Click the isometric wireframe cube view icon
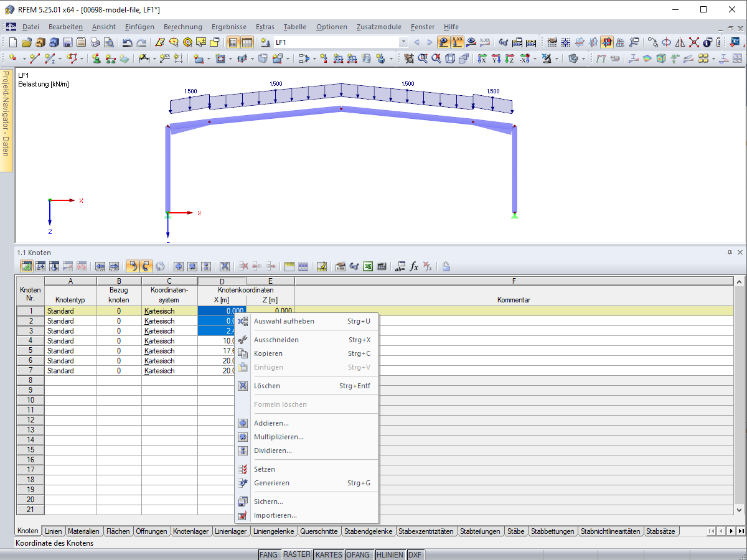747x560 pixels. pyautogui.click(x=449, y=58)
